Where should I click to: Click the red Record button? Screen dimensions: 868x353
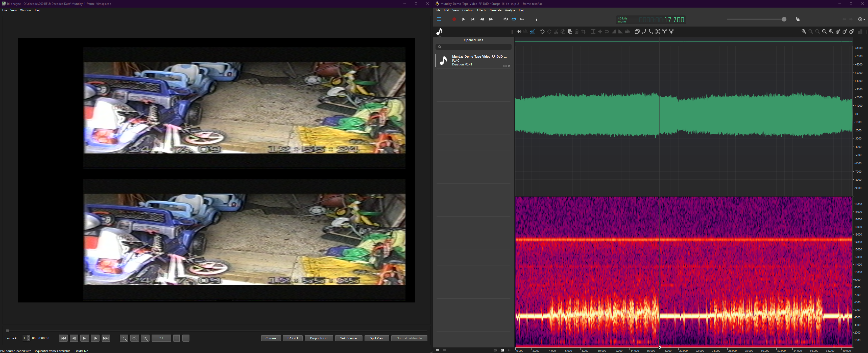pyautogui.click(x=454, y=19)
